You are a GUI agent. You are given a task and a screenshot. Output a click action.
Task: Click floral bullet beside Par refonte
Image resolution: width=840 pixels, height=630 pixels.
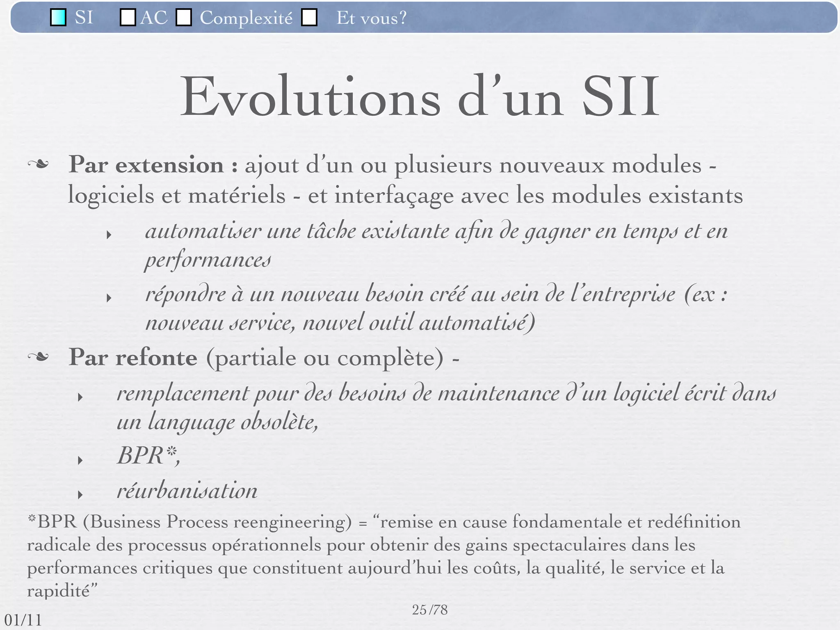[38, 357]
